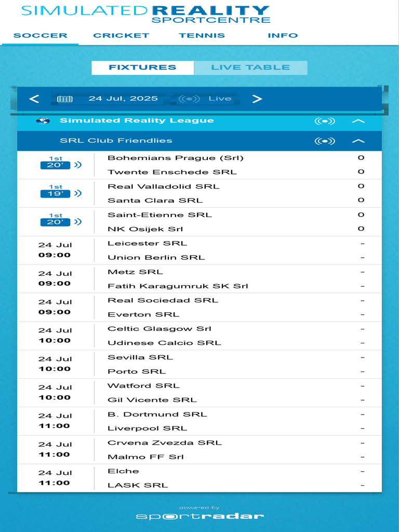399x532 pixels.
Task: Toggle the Live filter in date bar
Action: click(205, 99)
